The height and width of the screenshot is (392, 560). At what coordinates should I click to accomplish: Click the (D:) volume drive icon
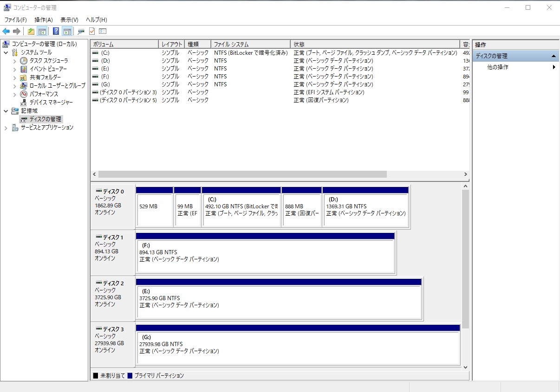point(95,61)
